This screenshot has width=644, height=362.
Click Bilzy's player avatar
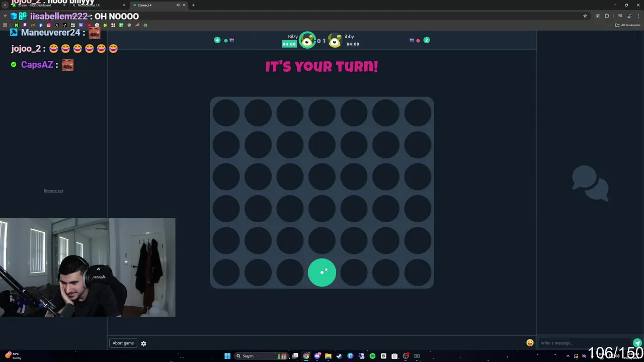click(307, 40)
